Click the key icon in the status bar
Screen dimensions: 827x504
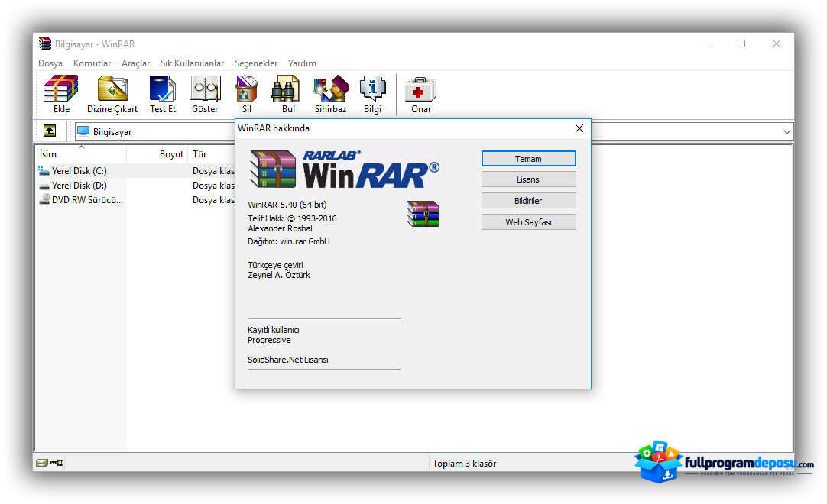pyautogui.click(x=57, y=463)
